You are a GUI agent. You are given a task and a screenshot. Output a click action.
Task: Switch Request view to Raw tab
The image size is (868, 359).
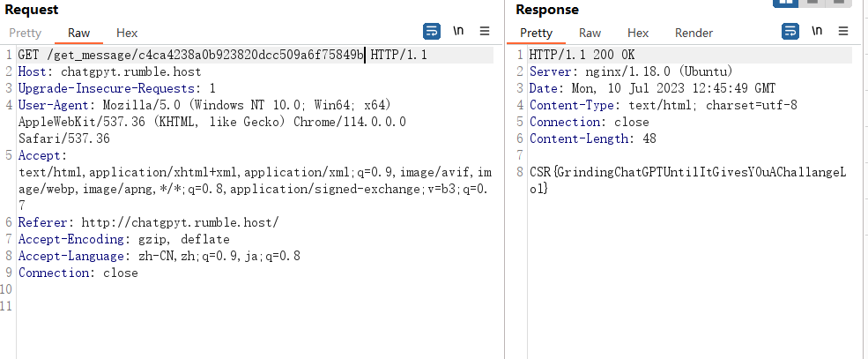click(x=79, y=33)
